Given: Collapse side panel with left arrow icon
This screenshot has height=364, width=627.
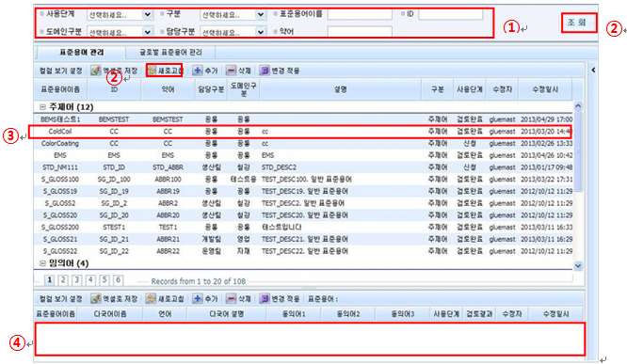Looking at the screenshot, I should click(593, 70).
